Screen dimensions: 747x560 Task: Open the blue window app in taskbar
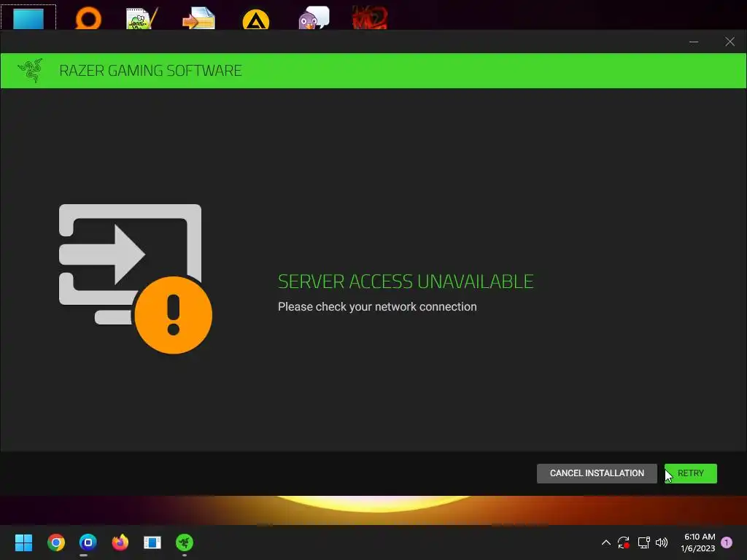click(x=152, y=542)
